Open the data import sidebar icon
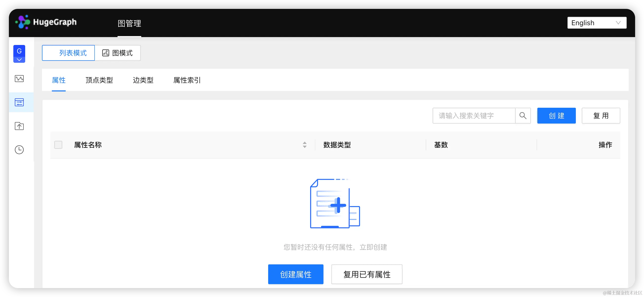This screenshot has height=297, width=644. pos(19,126)
